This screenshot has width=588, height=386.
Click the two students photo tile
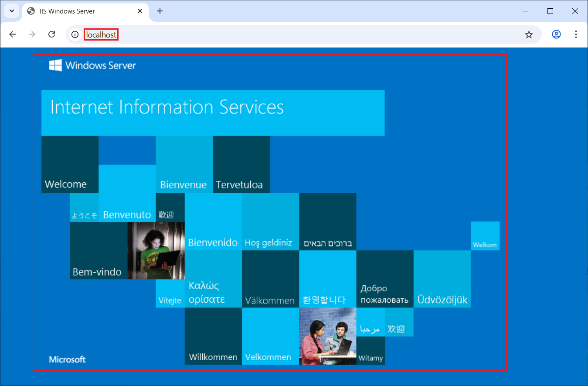tap(327, 336)
